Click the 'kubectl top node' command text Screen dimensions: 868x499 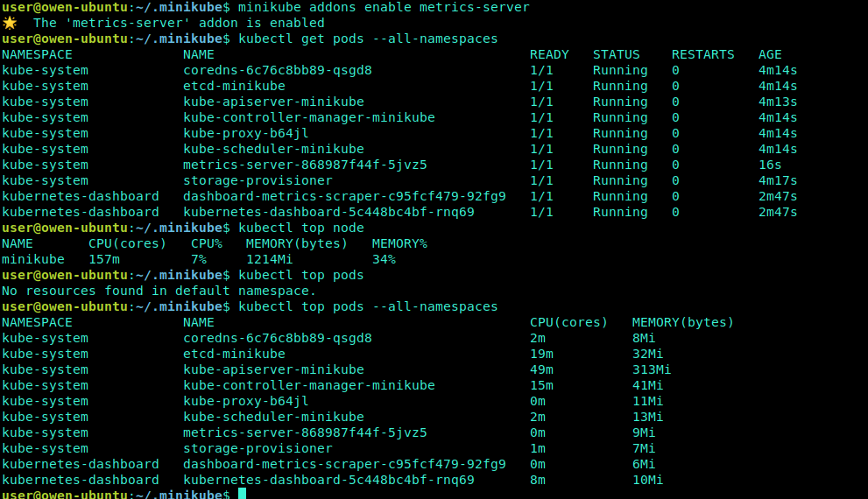coord(301,228)
